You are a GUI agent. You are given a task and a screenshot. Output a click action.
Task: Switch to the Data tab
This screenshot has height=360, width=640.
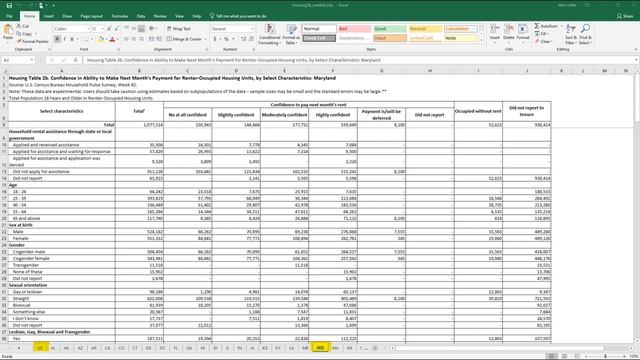[x=141, y=16]
